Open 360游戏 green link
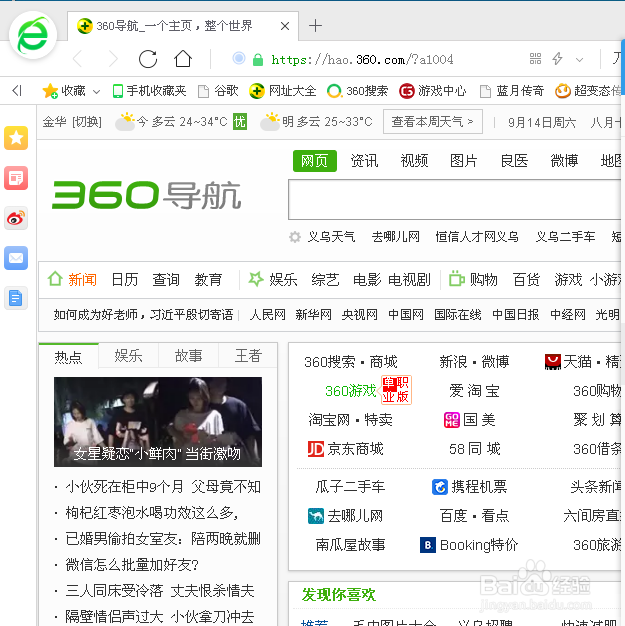This screenshot has height=626, width=625. (351, 391)
